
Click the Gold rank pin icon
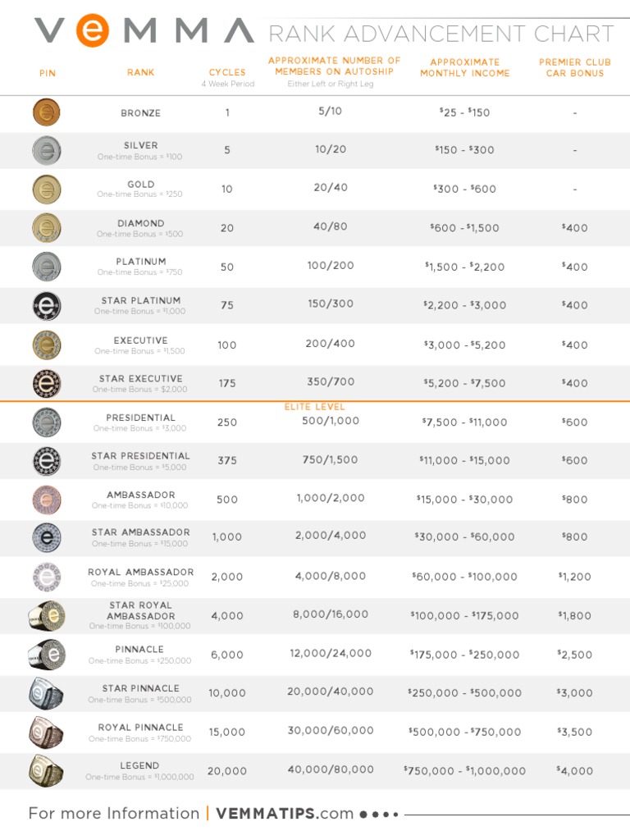[x=47, y=189]
